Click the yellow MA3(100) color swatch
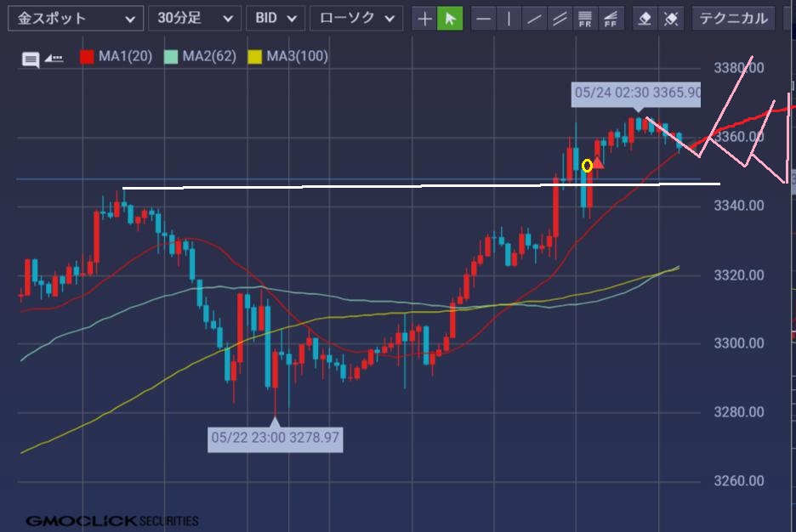 255,56
